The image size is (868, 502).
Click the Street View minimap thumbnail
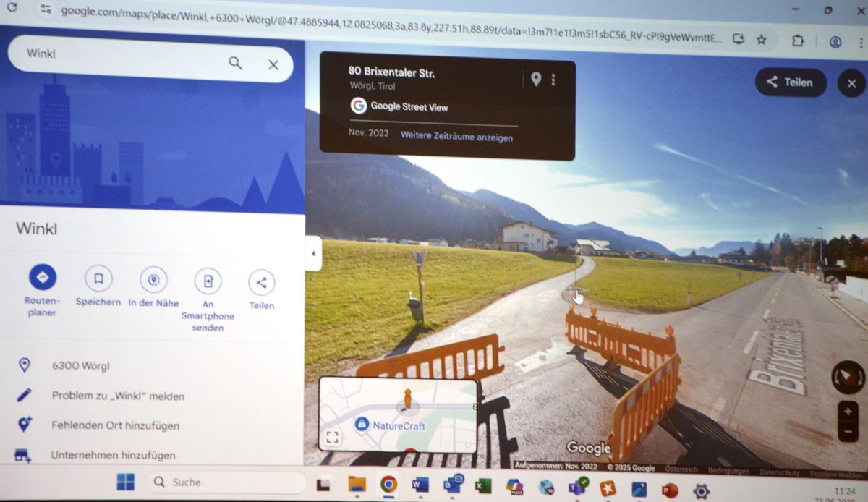(398, 415)
